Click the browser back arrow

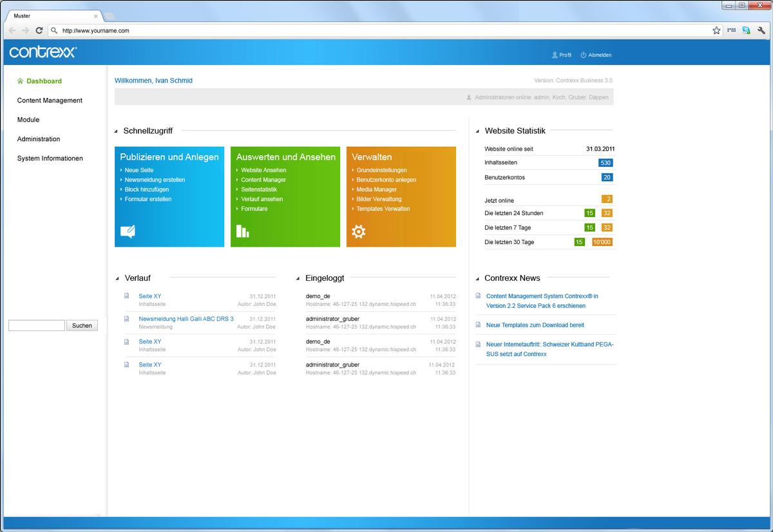coord(12,30)
